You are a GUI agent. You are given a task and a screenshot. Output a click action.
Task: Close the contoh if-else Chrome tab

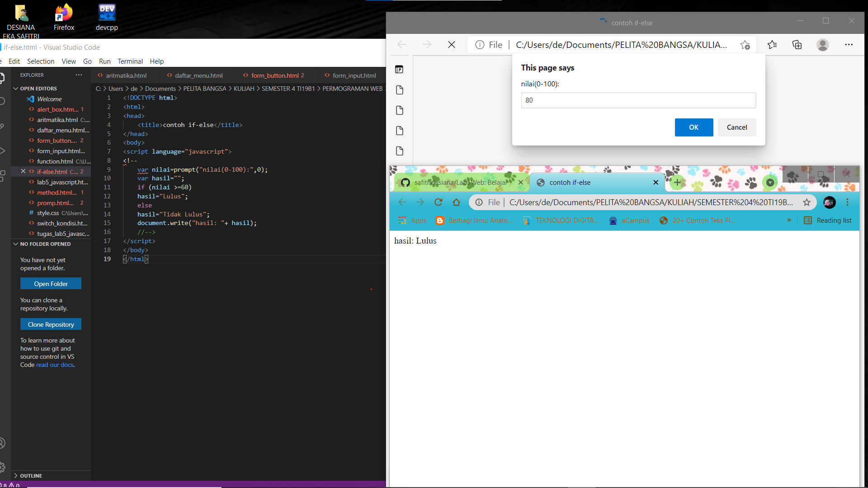pos(656,183)
